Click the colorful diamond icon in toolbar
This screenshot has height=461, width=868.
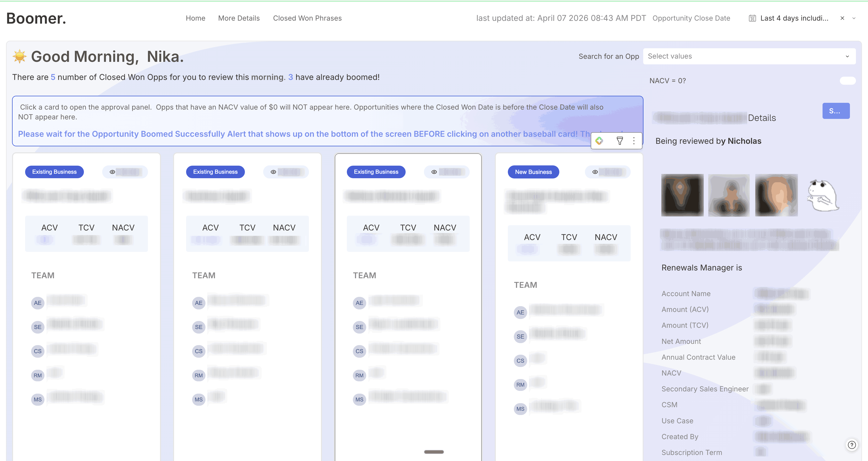click(x=599, y=141)
